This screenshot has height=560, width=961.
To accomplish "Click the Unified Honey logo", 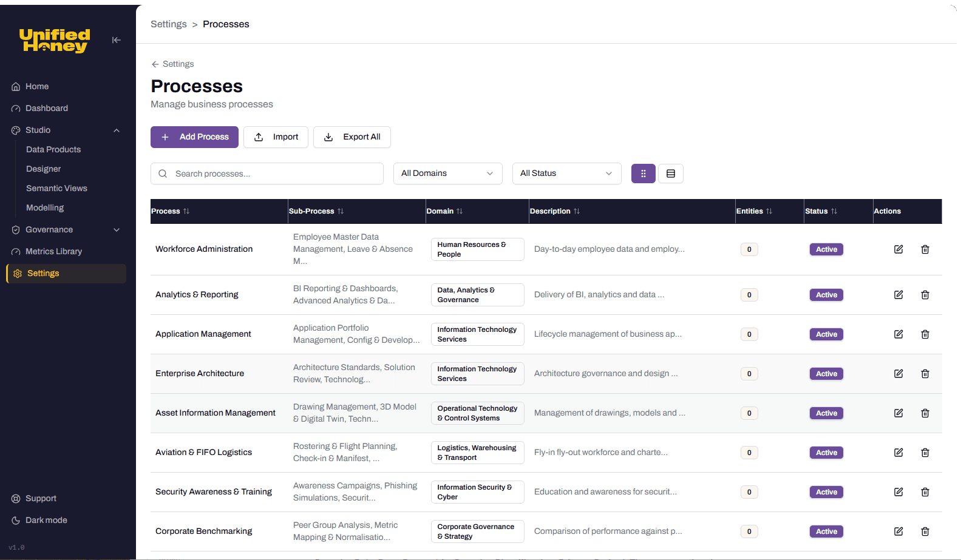I will [55, 41].
